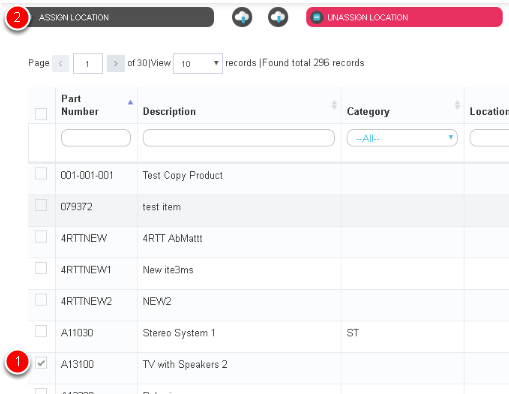Open the records per page dropdown
509x394 pixels.
198,63
